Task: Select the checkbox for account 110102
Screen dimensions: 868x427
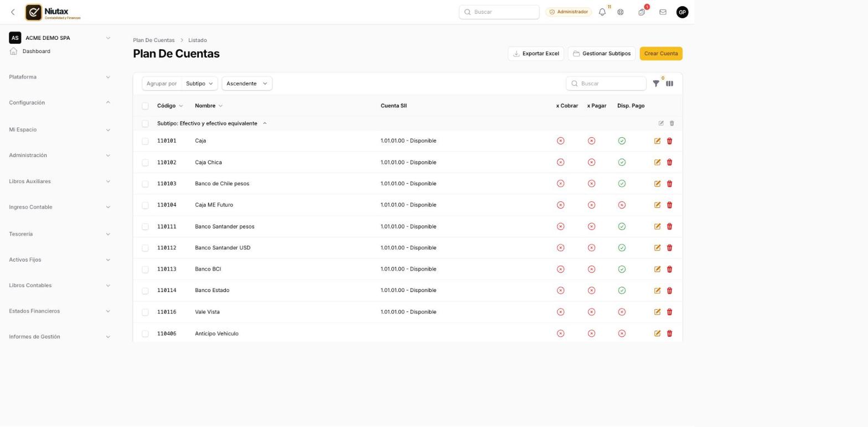Action: tap(145, 163)
